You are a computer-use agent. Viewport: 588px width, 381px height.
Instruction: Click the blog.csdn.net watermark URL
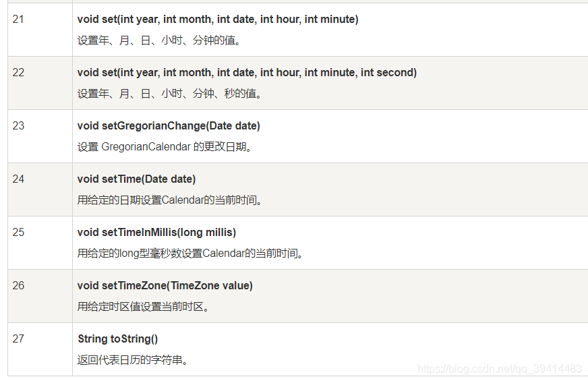tap(500, 369)
